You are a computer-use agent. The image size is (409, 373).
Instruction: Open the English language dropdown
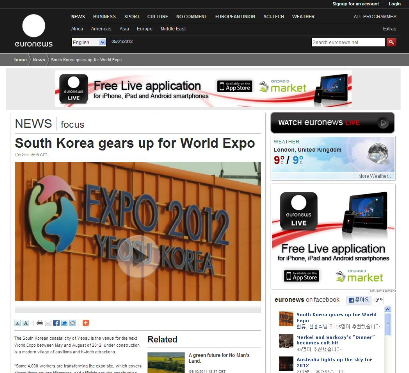point(89,42)
